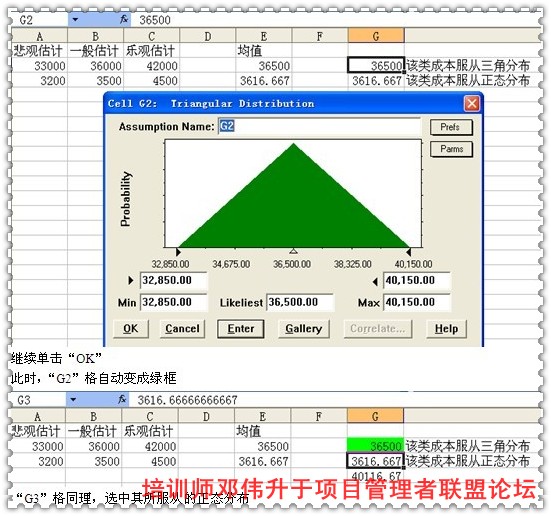The width and height of the screenshot is (551, 516).
Task: Click the Min value field showing 32,850.00
Action: (x=174, y=302)
